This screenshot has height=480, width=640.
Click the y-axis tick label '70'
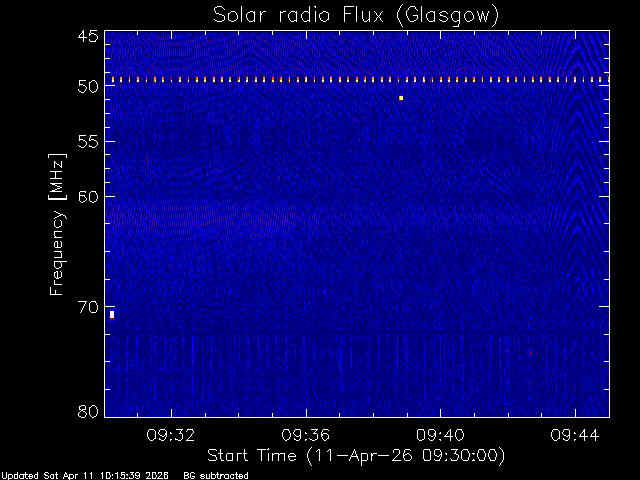[88, 307]
